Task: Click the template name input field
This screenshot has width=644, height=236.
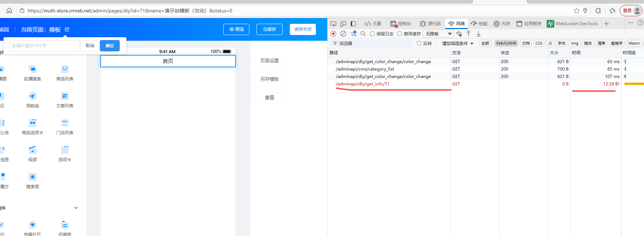Action: (44, 46)
